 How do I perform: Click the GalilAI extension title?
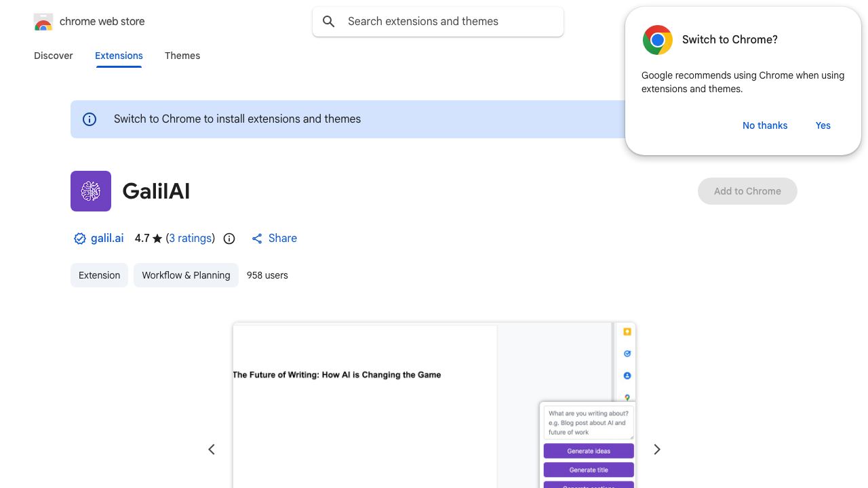pos(156,191)
